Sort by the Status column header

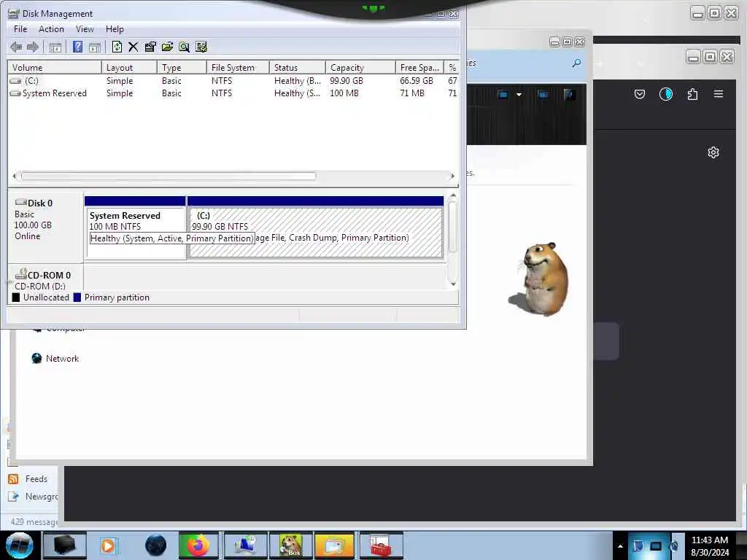click(x=298, y=68)
